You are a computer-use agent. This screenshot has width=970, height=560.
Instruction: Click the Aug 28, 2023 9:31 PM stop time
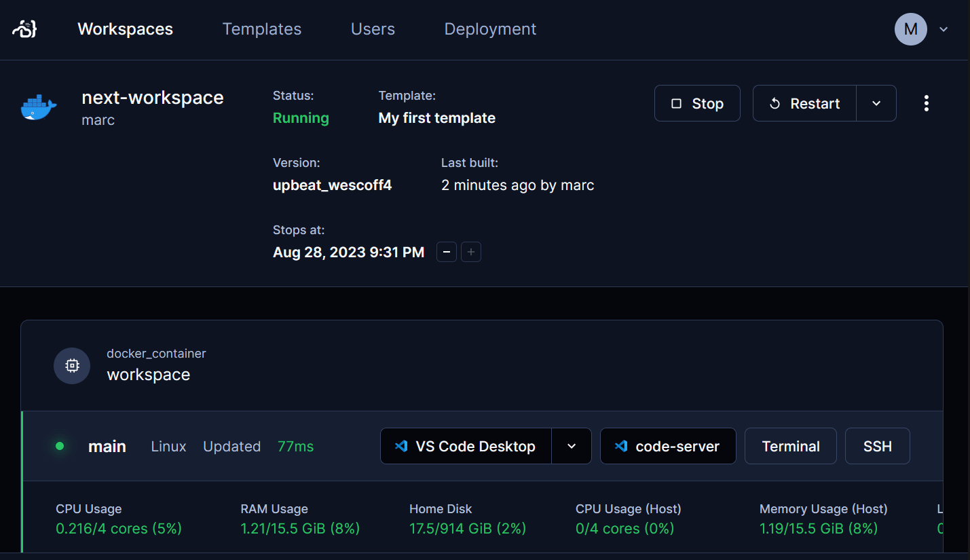coord(348,253)
